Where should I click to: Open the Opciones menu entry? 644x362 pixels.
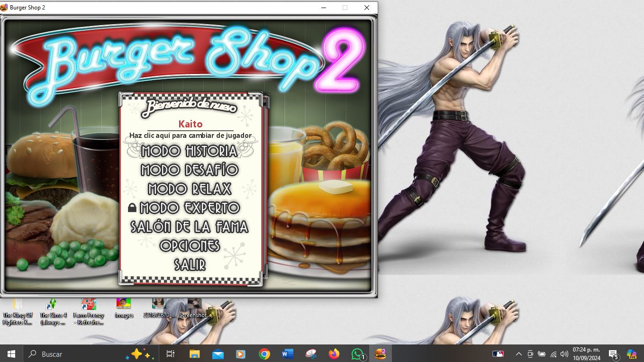pos(190,246)
